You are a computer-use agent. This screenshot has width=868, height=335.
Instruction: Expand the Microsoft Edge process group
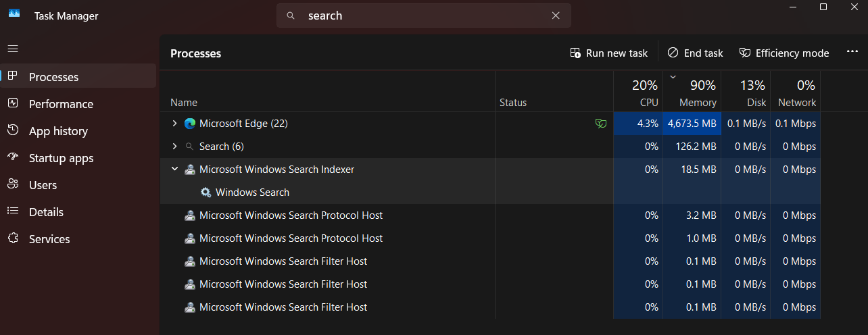[x=174, y=124]
